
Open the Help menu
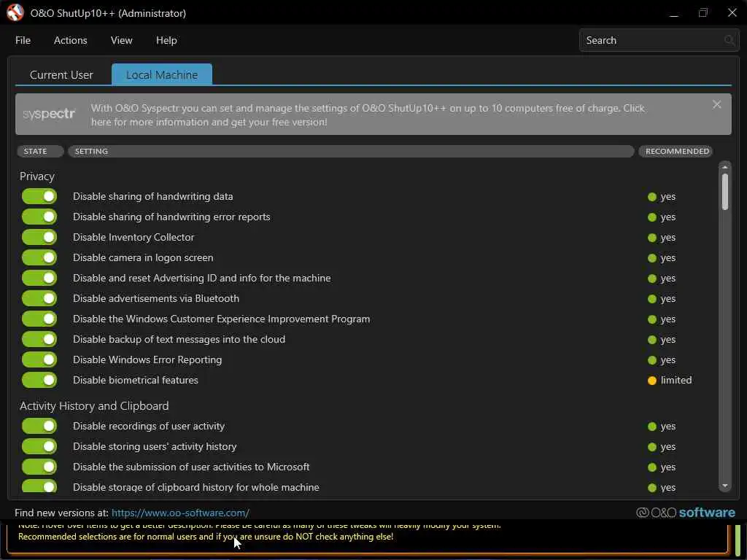166,41
